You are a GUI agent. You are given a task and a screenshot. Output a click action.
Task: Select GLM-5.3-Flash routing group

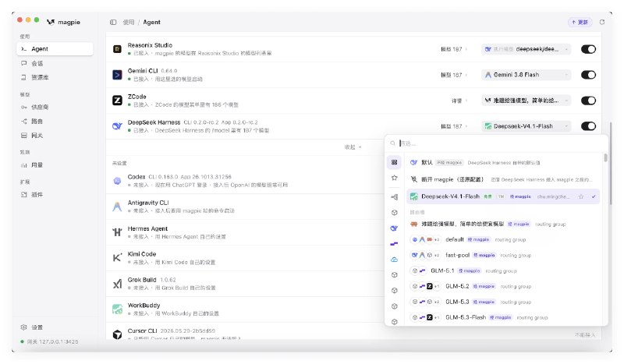pos(503,317)
